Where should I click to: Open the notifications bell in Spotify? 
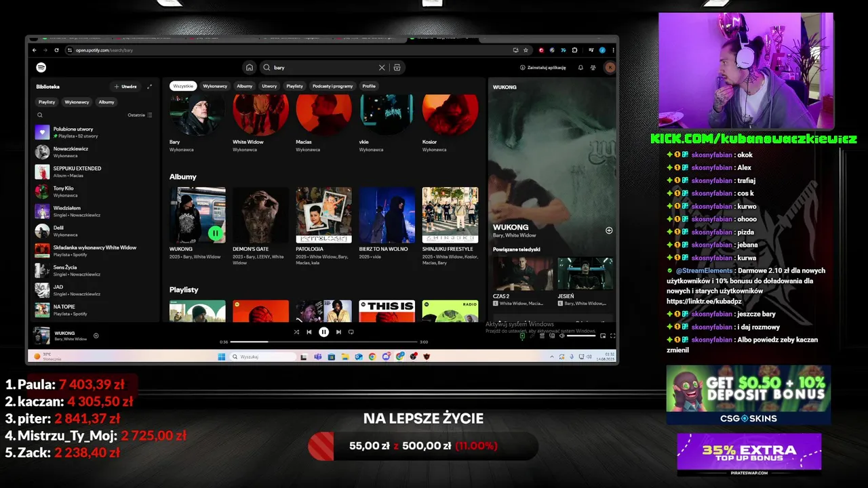click(x=580, y=68)
